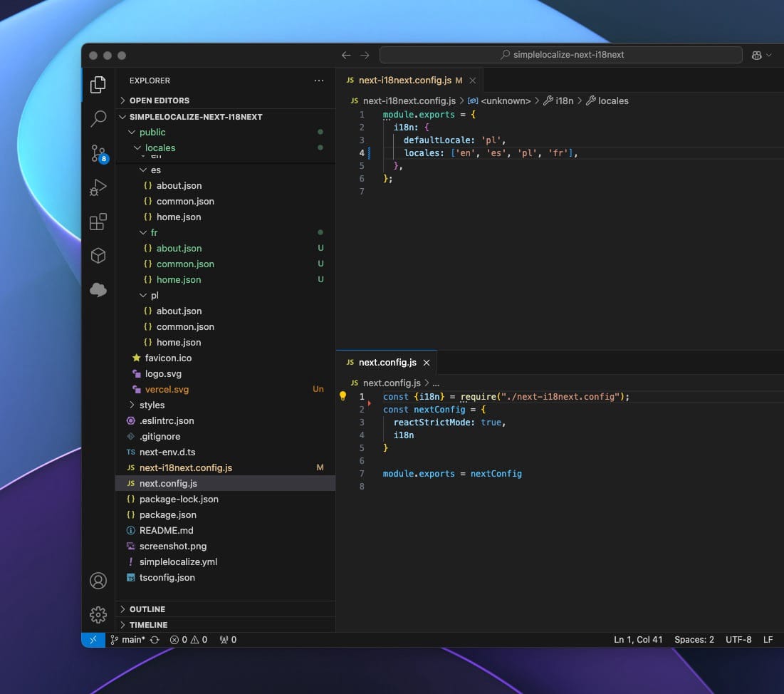Click the lightbulb code action icon

coord(343,396)
